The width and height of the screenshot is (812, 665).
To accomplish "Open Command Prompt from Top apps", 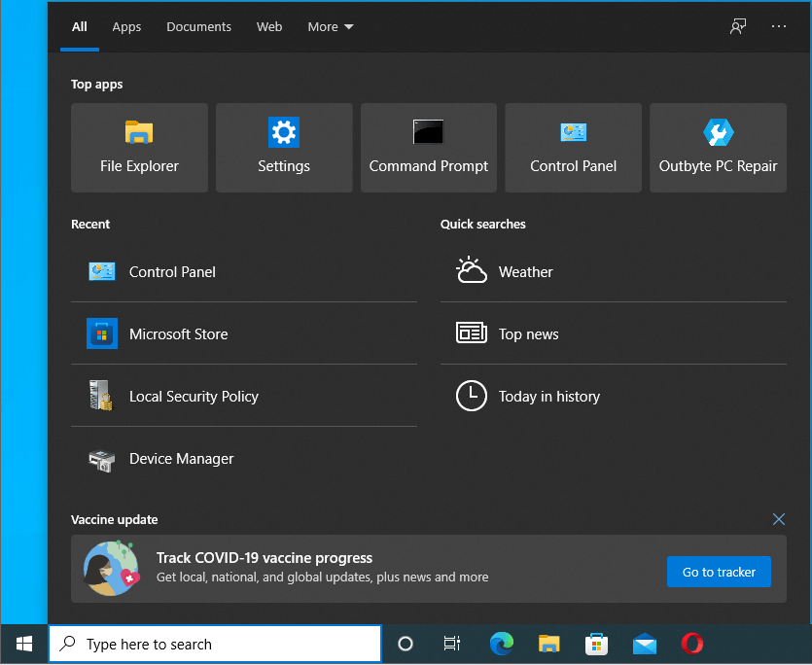I will pos(428,147).
